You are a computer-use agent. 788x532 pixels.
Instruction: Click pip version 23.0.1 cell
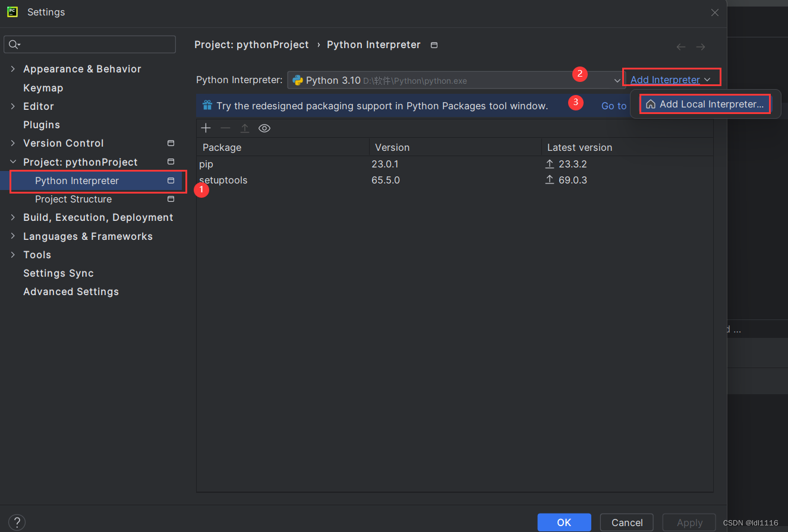point(385,164)
